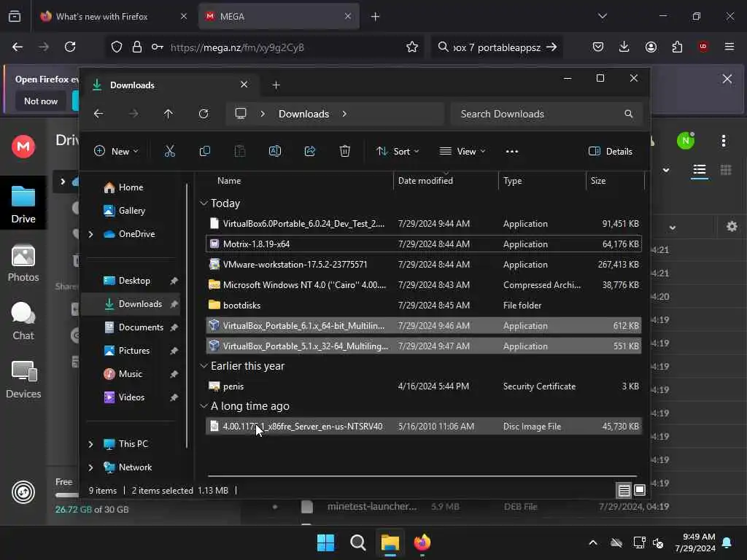Open a new Firefox tab
The height and width of the screenshot is (560, 747).
tap(376, 16)
